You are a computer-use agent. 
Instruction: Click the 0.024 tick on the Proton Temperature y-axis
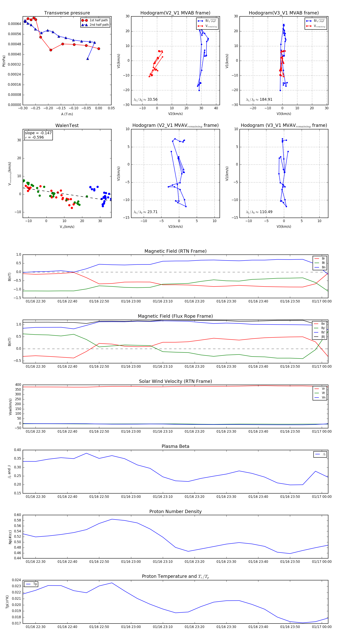[x=17, y=580]
